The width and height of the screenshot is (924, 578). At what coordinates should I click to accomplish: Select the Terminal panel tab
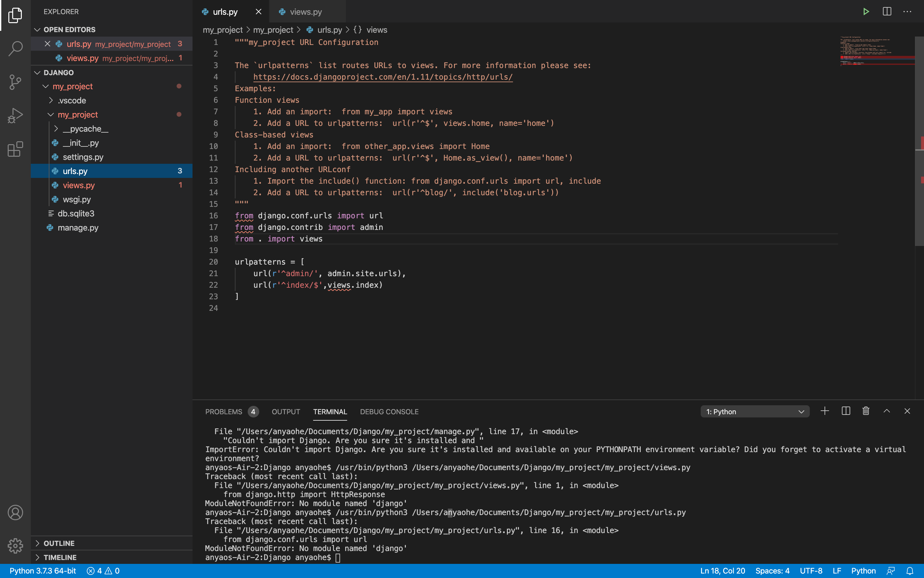(x=330, y=412)
